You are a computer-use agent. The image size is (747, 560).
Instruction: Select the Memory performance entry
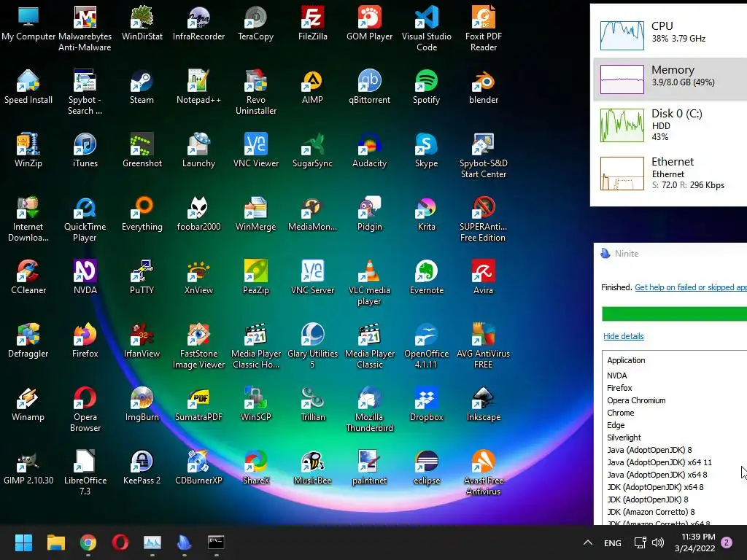[x=670, y=79]
